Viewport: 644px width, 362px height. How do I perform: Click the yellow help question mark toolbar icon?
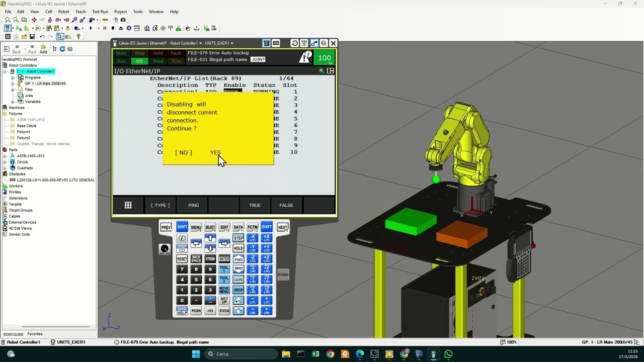tap(78, 37)
